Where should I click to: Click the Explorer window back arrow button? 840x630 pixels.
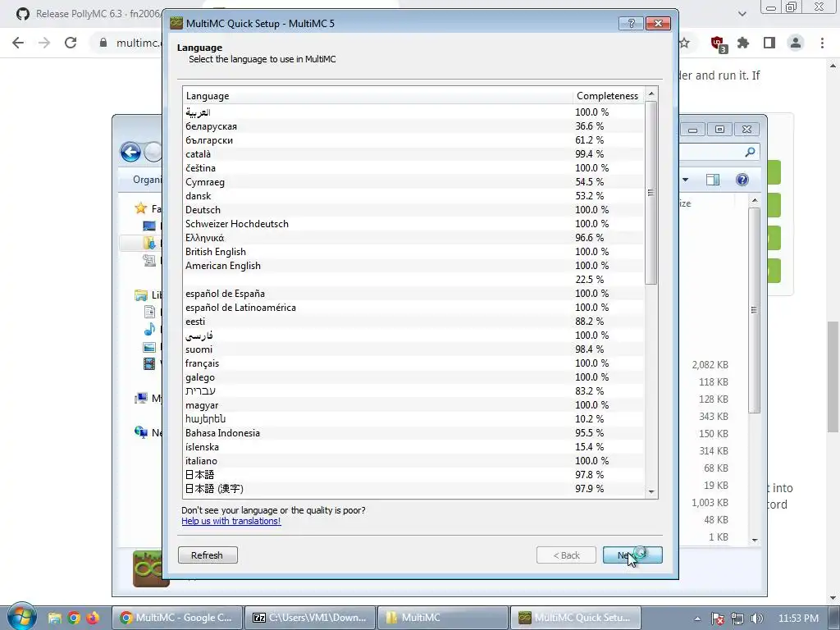point(130,152)
